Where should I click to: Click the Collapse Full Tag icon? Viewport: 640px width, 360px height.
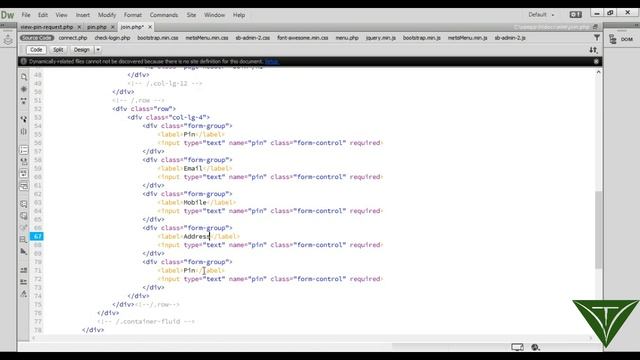24,100
